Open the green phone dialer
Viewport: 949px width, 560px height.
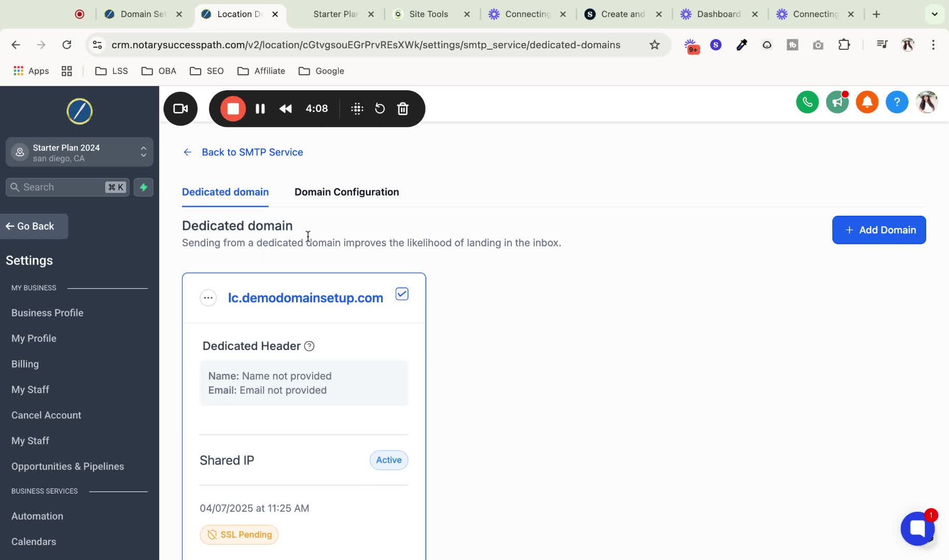click(x=807, y=102)
